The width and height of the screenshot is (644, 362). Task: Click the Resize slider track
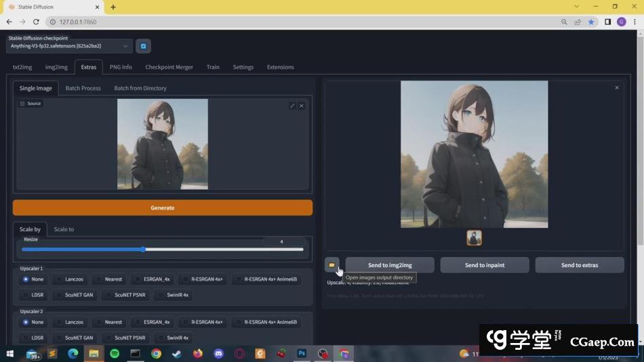163,249
